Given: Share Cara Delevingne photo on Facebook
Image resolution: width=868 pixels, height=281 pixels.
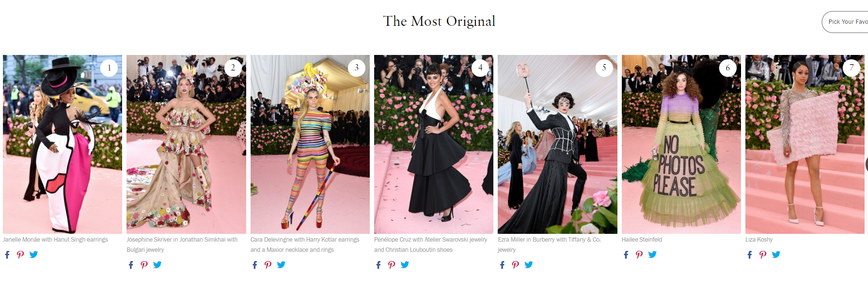Looking at the screenshot, I should [255, 264].
